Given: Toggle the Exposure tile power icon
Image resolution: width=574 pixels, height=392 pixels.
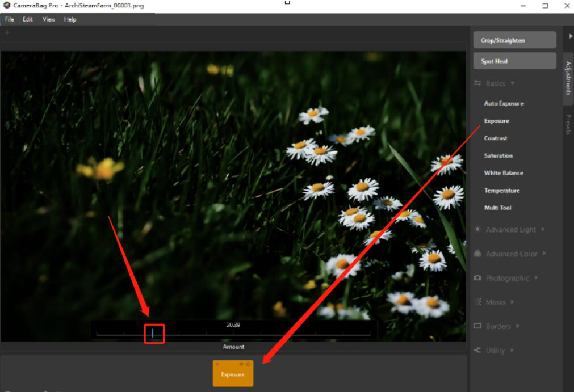Looking at the screenshot, I should point(249,364).
